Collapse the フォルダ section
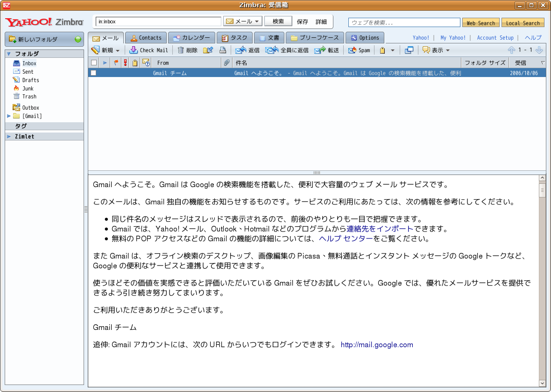 coord(9,54)
